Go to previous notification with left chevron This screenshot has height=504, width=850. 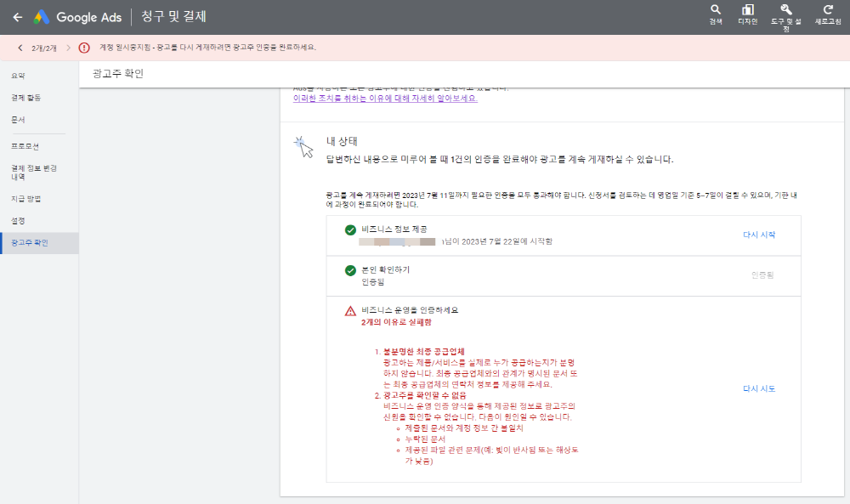[20, 48]
